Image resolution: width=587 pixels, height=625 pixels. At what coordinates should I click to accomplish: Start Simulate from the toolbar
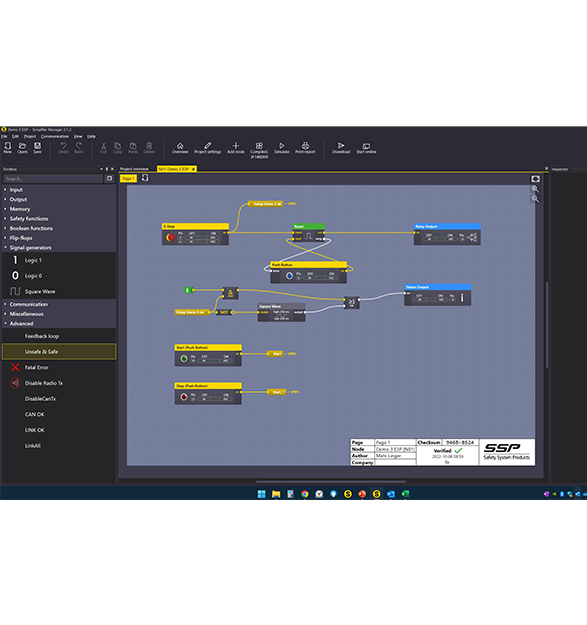(282, 147)
